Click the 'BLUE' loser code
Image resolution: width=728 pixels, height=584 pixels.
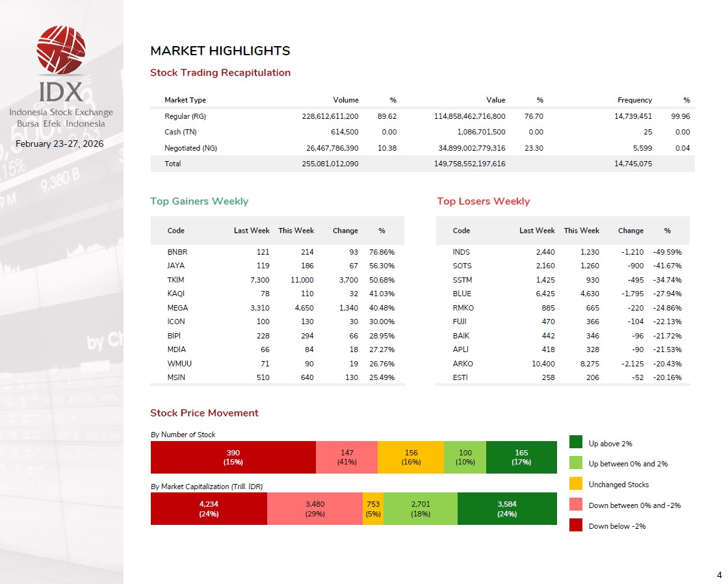[x=462, y=294]
